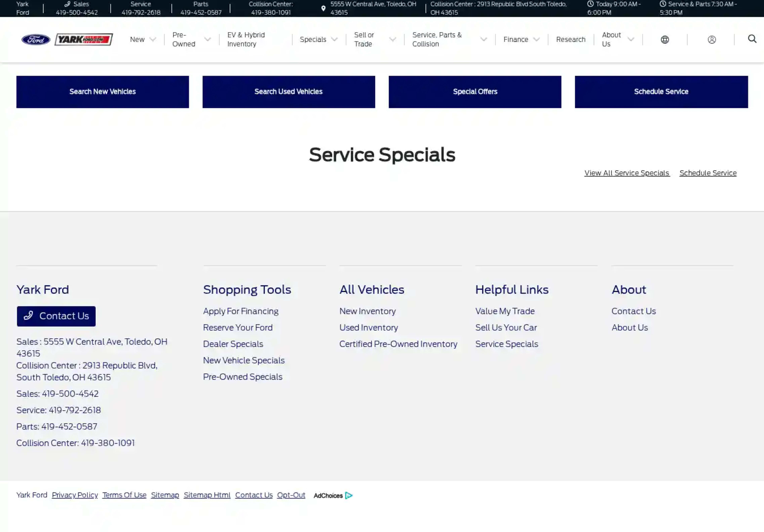
Task: Open Service Specials footer link
Action: pos(507,344)
